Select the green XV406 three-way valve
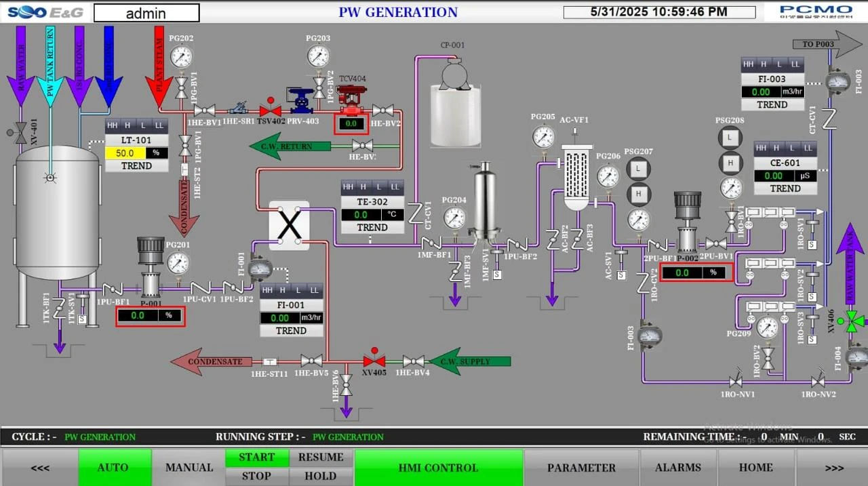Screen dimensions: 868x486 851,321
